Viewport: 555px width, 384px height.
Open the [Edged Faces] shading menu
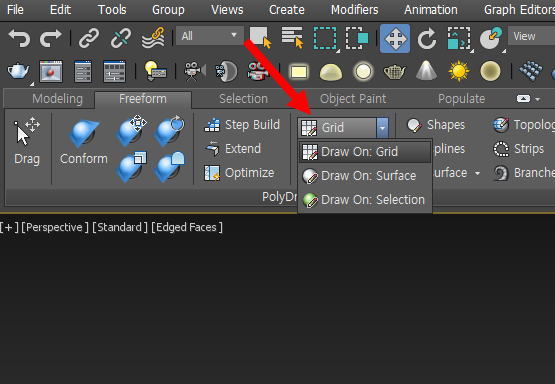187,227
